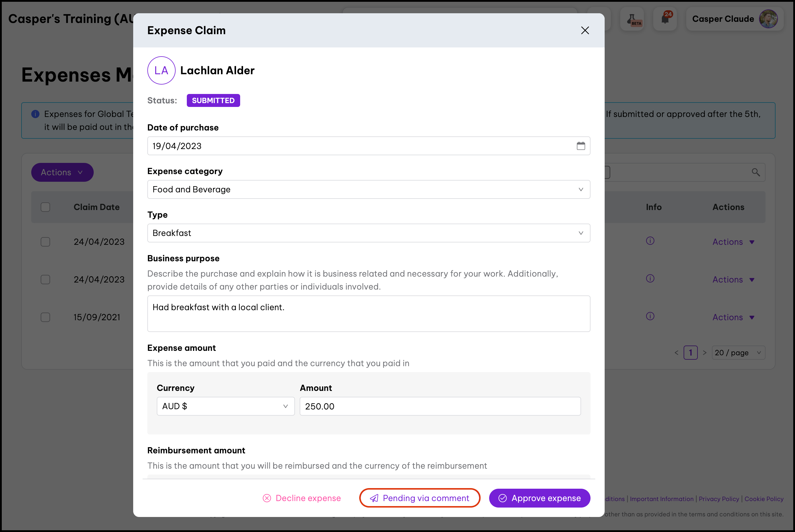Click the beta lab flask icon

click(632, 19)
